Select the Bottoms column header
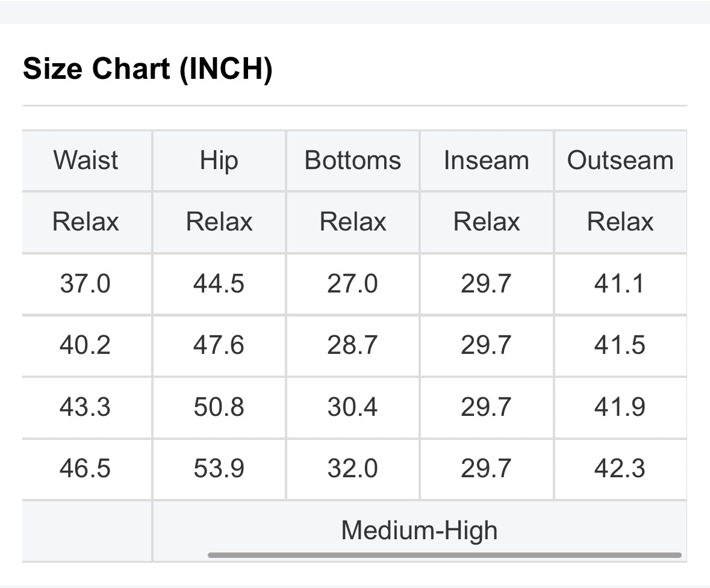The width and height of the screenshot is (710, 588). click(x=353, y=160)
